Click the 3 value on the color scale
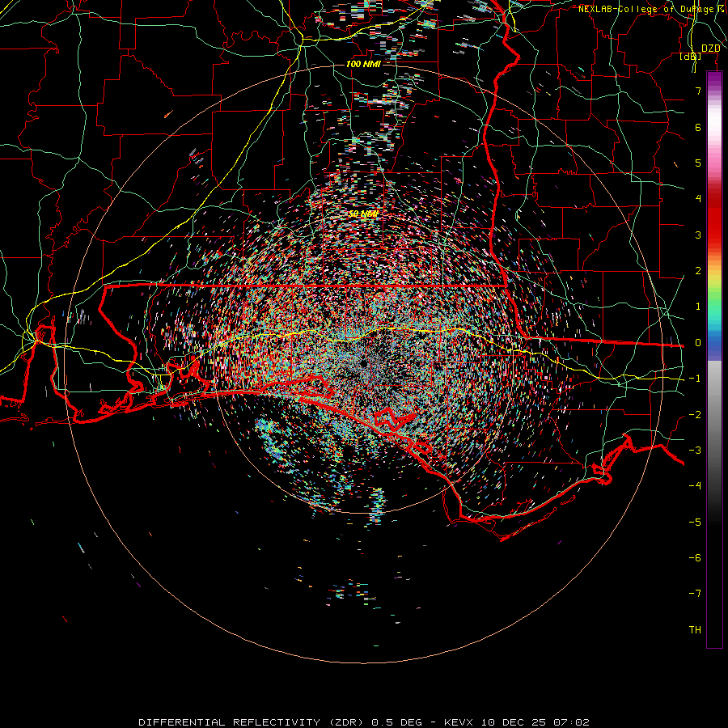The height and width of the screenshot is (728, 728). click(x=698, y=235)
